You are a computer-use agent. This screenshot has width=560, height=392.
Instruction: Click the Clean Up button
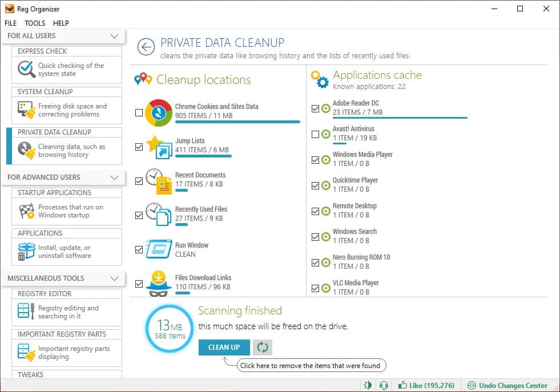pyautogui.click(x=224, y=347)
